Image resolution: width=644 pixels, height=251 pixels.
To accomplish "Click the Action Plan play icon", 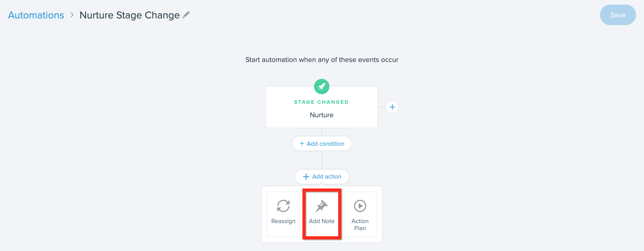I will click(x=360, y=206).
